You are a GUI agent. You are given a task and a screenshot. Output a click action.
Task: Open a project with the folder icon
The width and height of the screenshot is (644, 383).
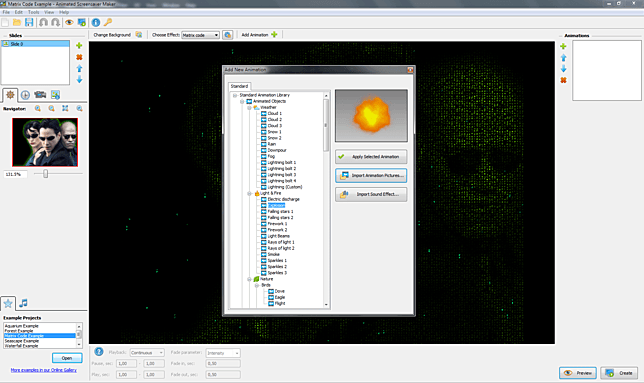pos(17,23)
